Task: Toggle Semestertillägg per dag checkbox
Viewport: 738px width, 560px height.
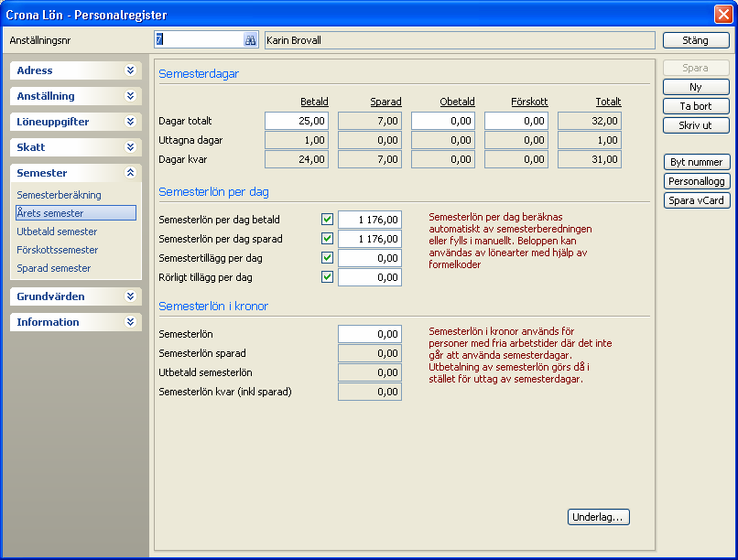Action: click(x=327, y=258)
